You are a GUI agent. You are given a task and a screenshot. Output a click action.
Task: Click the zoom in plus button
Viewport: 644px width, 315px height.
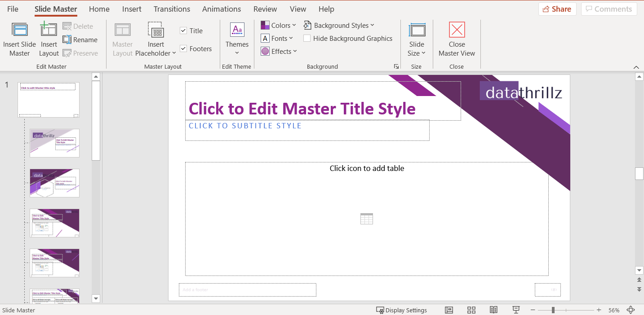[599, 310]
